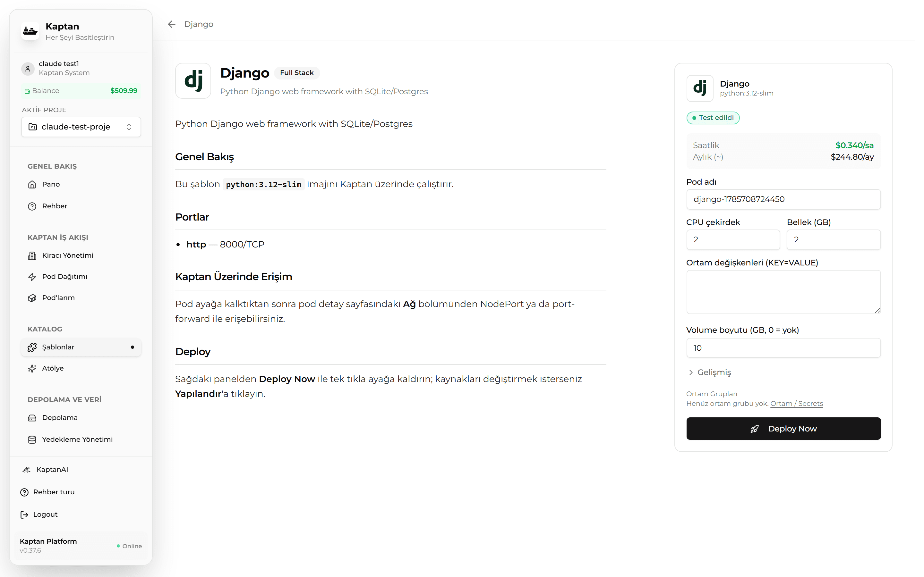Click the Deploy Now button
Screen dimensions: 924x577
783,429
